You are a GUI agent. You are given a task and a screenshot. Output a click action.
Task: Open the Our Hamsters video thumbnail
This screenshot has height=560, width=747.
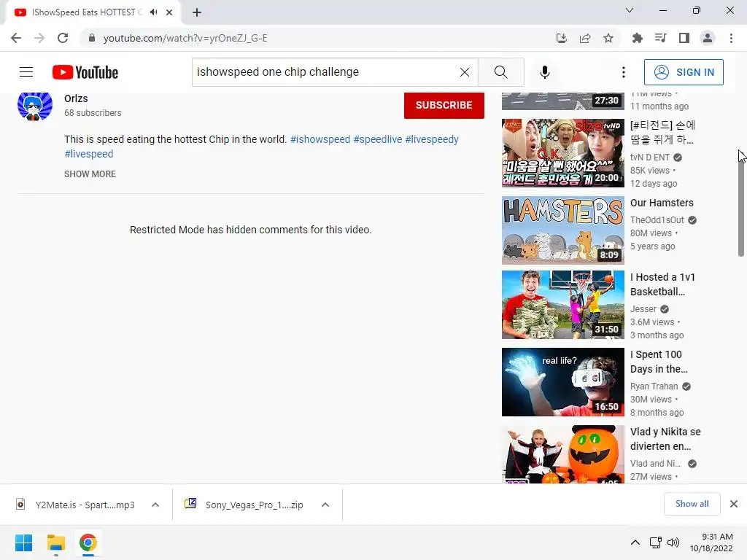click(562, 230)
